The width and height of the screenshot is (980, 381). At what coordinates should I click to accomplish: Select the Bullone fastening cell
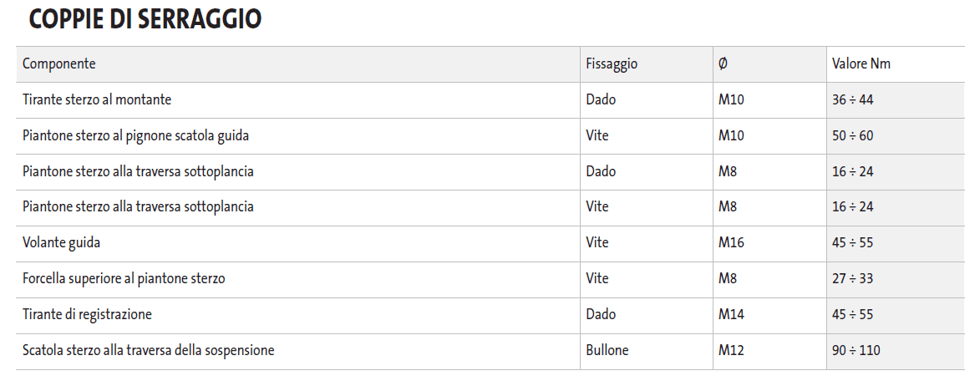tap(607, 351)
